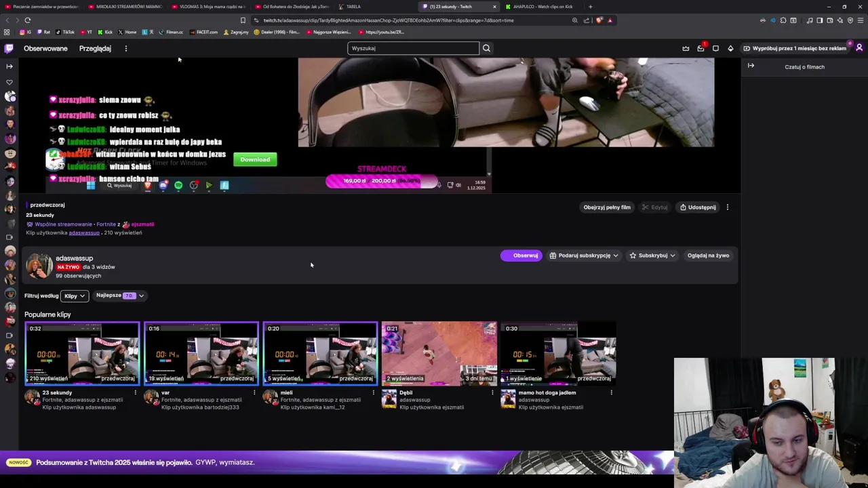Click Wypróbuj przez 1 miesiąc bez reklam
Screen dimensions: 868x488
(795, 48)
